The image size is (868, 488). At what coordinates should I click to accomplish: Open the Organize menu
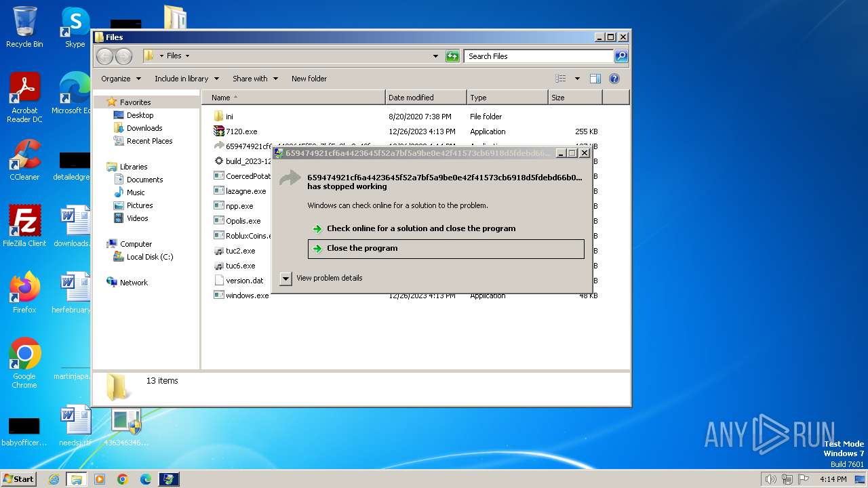tap(121, 79)
